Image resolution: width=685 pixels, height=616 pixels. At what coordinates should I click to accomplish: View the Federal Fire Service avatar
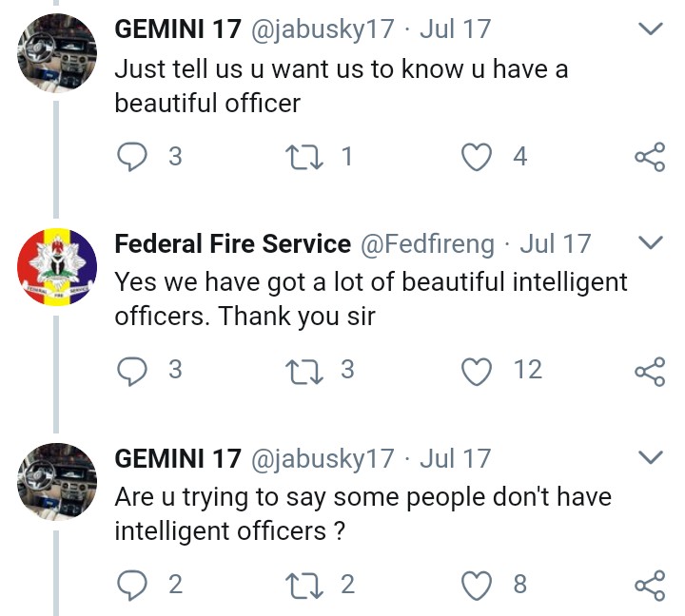click(57, 267)
